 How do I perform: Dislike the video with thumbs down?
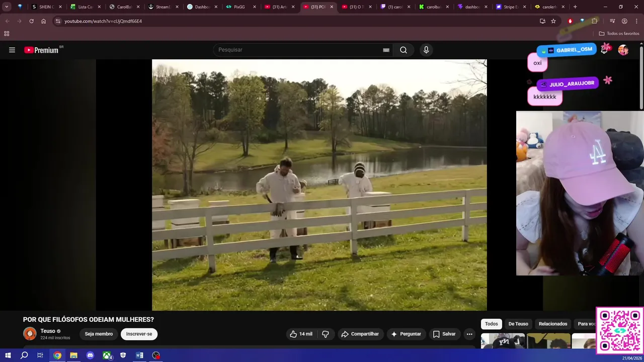pos(326,334)
